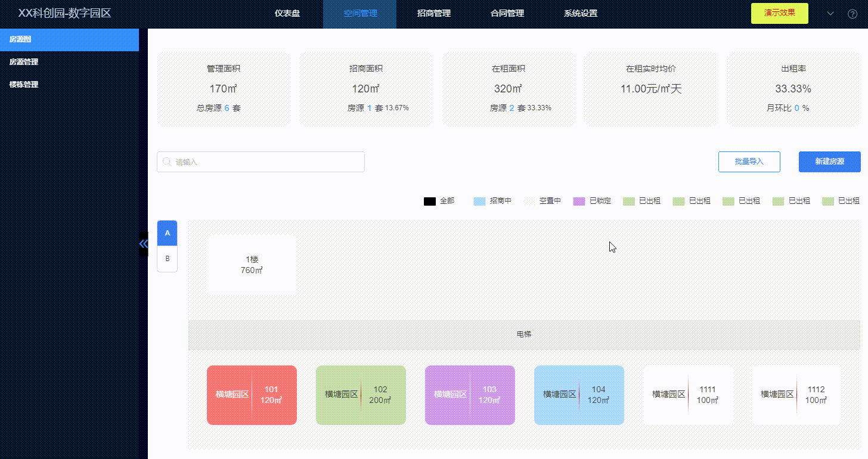
Task: Click the 出租率 33.33% value
Action: click(x=793, y=89)
